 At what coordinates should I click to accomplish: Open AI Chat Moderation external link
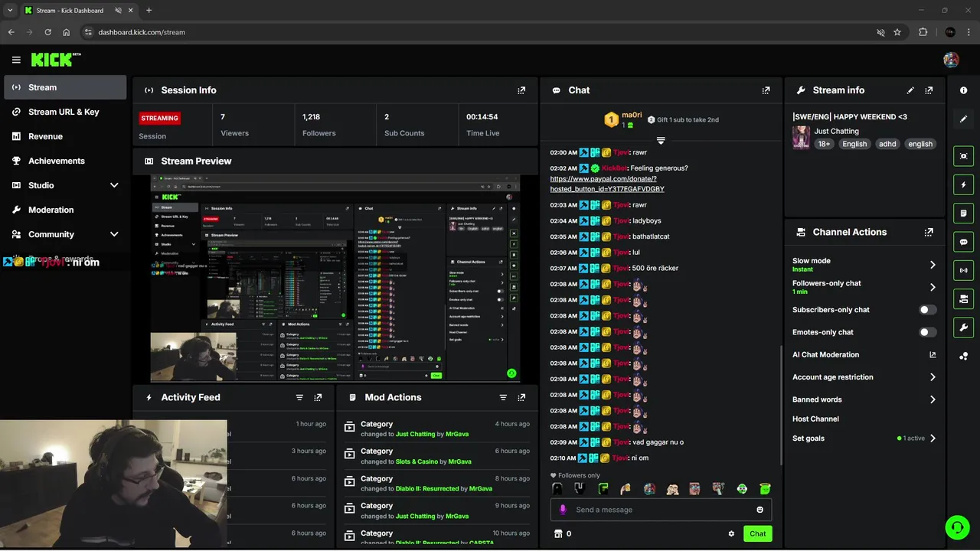[x=933, y=354]
